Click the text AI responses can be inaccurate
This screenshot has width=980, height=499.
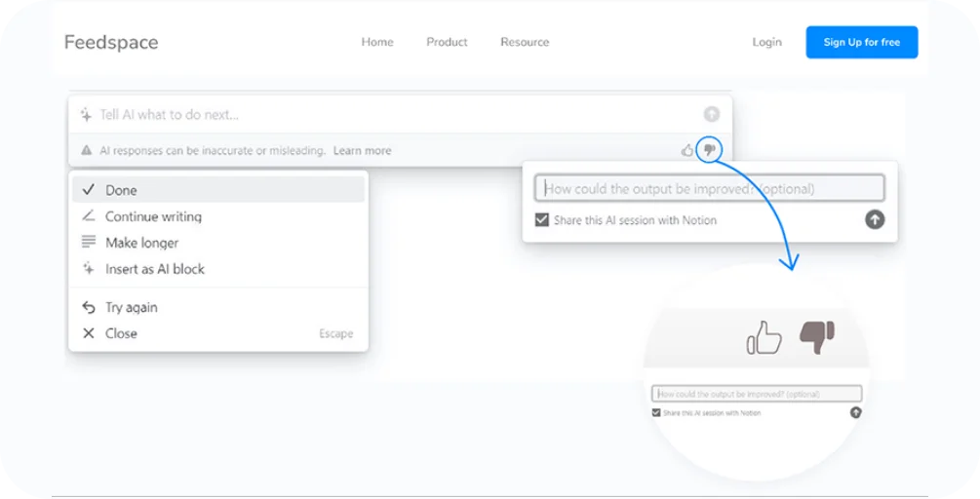coord(213,150)
